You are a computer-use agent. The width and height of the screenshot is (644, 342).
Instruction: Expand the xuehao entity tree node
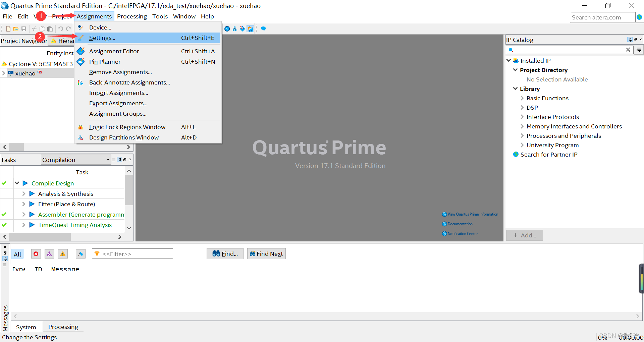[4, 73]
